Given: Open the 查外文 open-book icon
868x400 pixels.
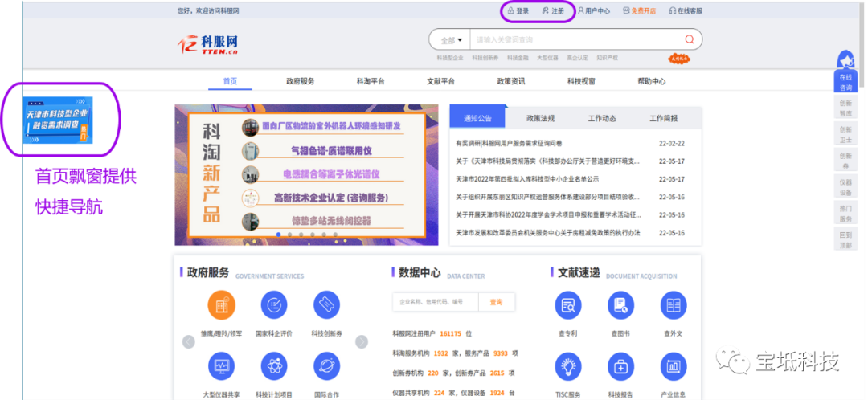Looking at the screenshot, I should (674, 305).
